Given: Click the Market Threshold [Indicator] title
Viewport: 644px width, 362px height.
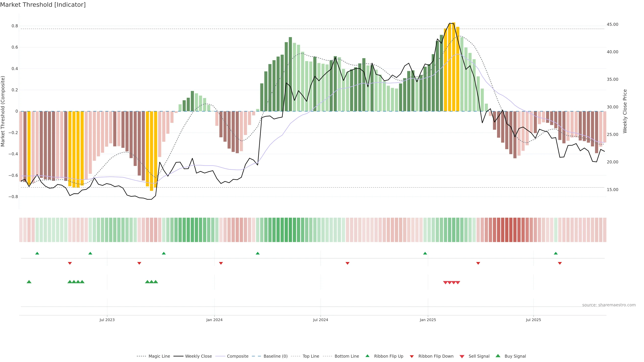Looking at the screenshot, I should tap(43, 5).
